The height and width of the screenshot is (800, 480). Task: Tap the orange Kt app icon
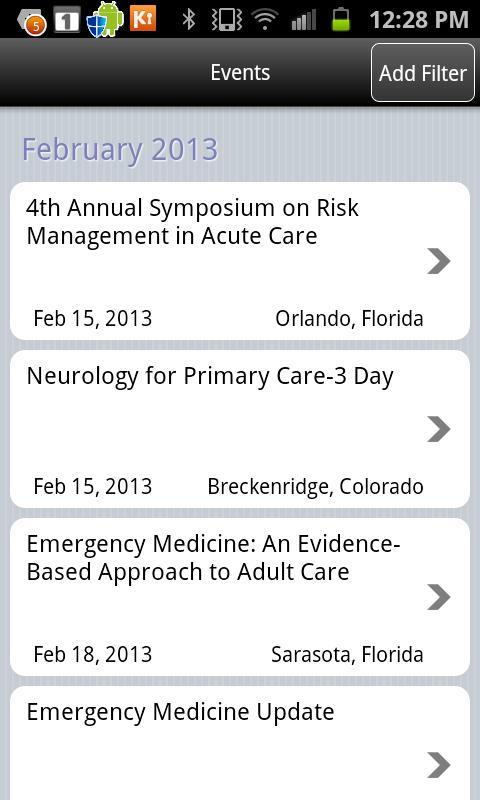click(x=143, y=18)
